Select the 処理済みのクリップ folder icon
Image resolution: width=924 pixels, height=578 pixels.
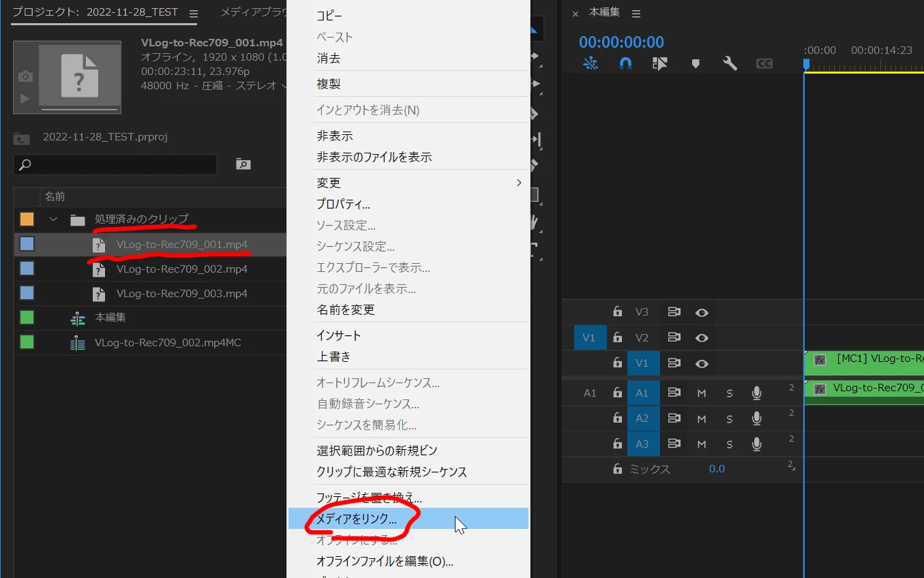(x=78, y=219)
